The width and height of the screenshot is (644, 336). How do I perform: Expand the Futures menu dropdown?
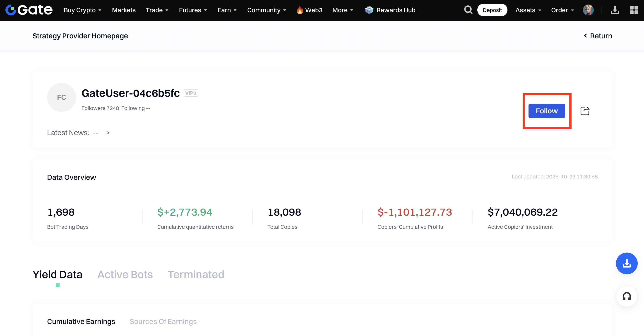click(193, 10)
